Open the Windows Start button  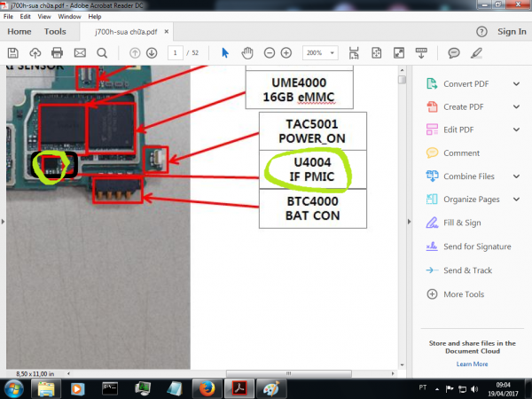[x=13, y=389]
